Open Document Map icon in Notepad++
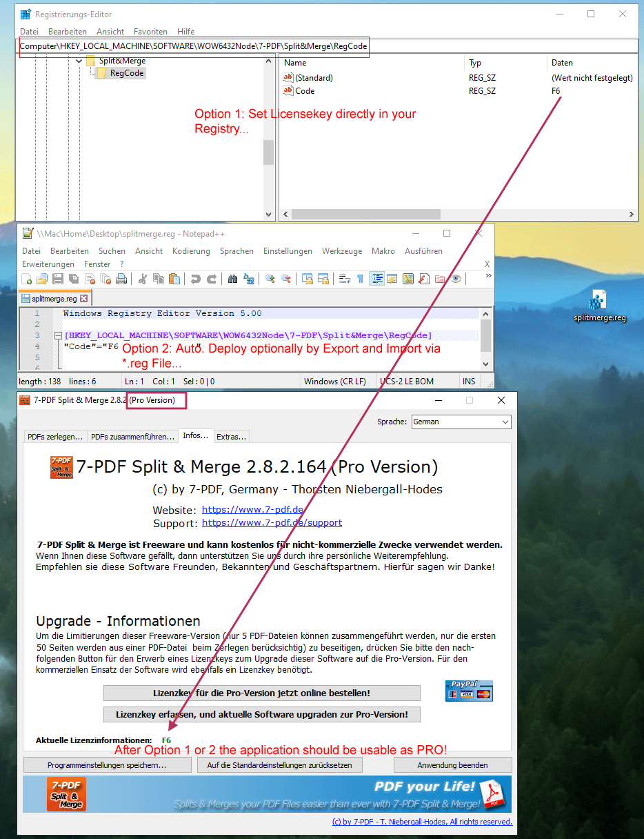 (x=407, y=279)
